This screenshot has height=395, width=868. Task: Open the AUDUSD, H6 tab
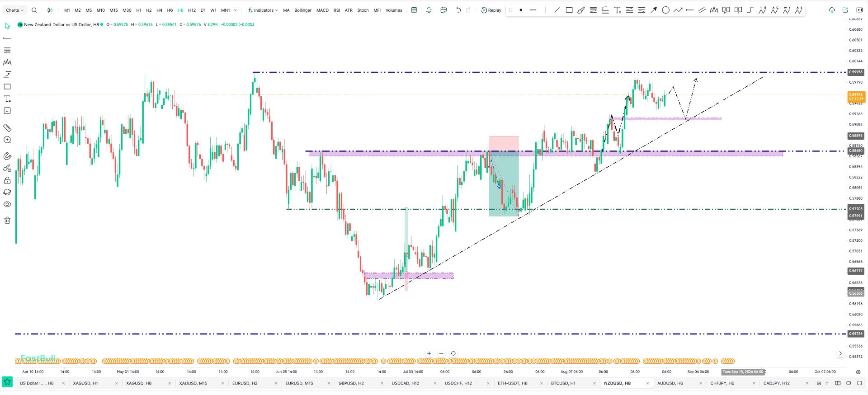point(670,383)
